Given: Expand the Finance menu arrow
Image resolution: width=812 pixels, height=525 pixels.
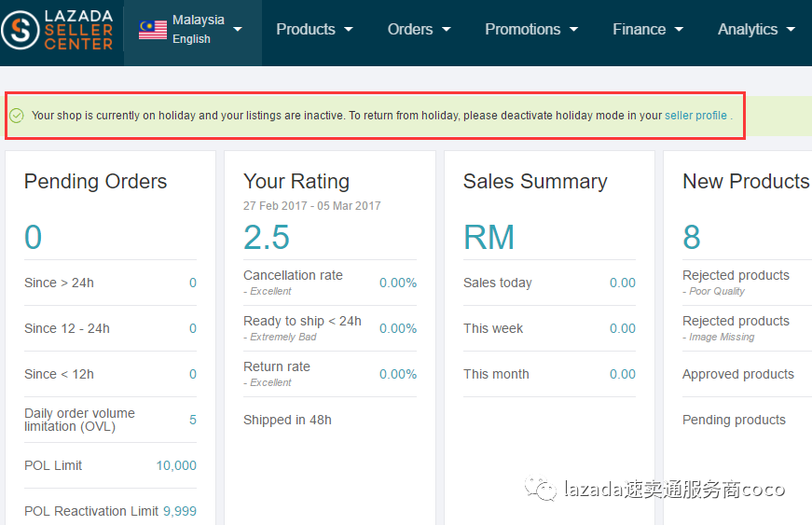Looking at the screenshot, I should [679, 30].
